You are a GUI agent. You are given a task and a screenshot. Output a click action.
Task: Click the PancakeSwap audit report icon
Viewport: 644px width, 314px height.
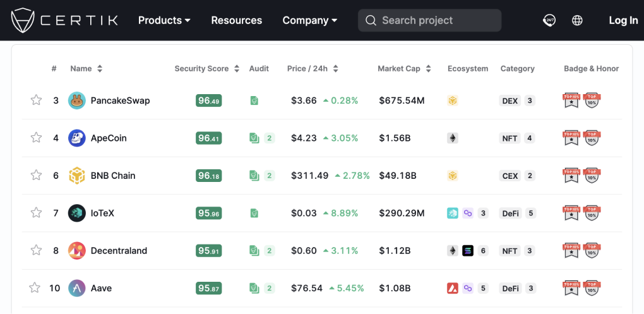(254, 100)
